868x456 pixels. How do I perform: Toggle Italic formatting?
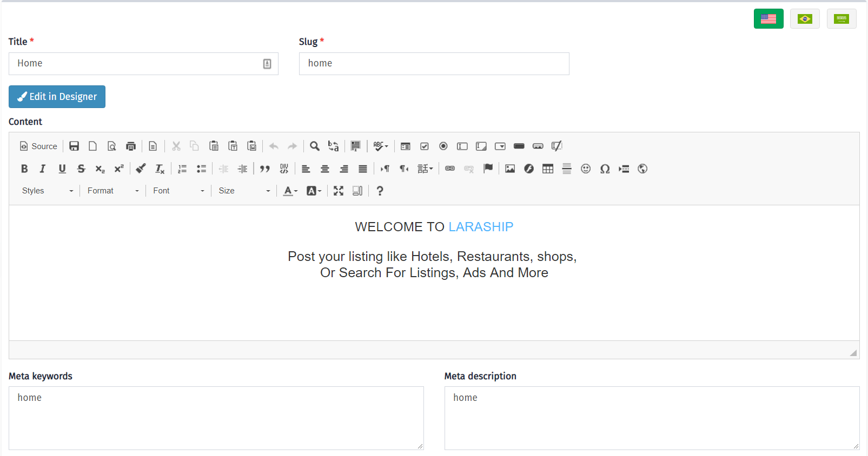(43, 169)
